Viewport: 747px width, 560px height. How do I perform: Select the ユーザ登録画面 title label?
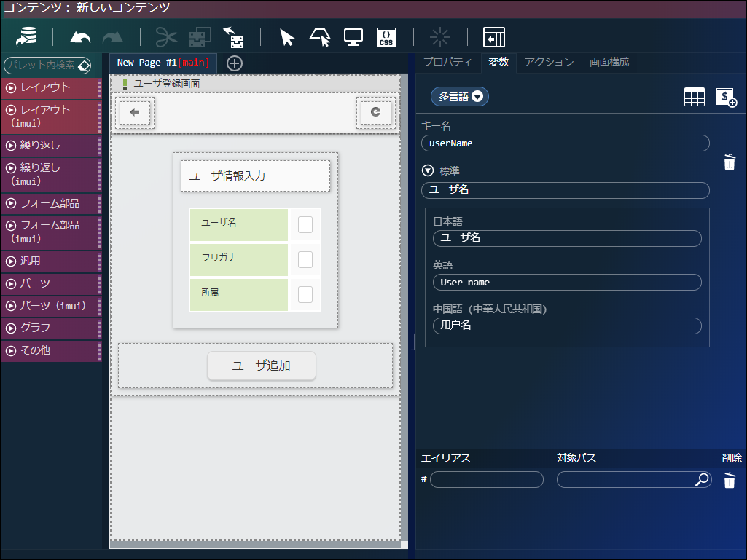click(166, 84)
